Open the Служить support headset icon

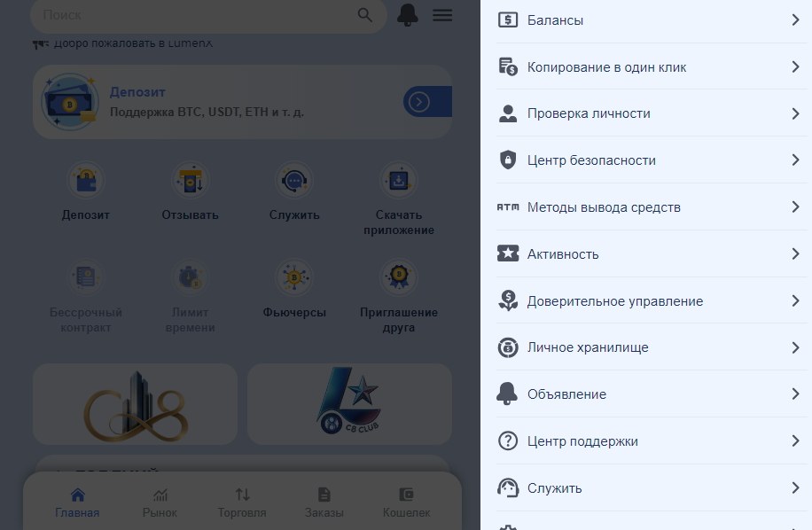[294, 181]
